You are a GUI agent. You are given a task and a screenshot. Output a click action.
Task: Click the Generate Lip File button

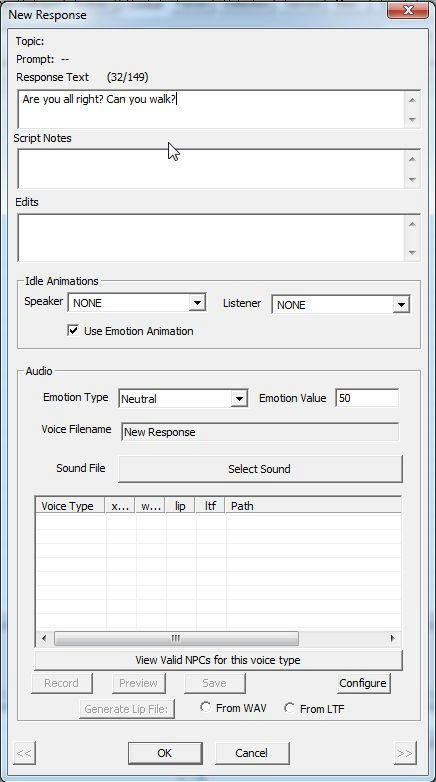(127, 709)
